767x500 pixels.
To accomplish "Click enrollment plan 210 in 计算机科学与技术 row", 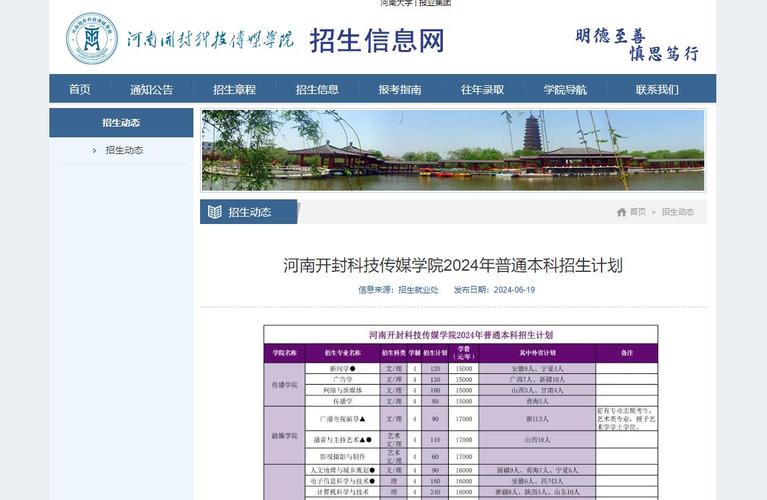I will (x=435, y=492).
